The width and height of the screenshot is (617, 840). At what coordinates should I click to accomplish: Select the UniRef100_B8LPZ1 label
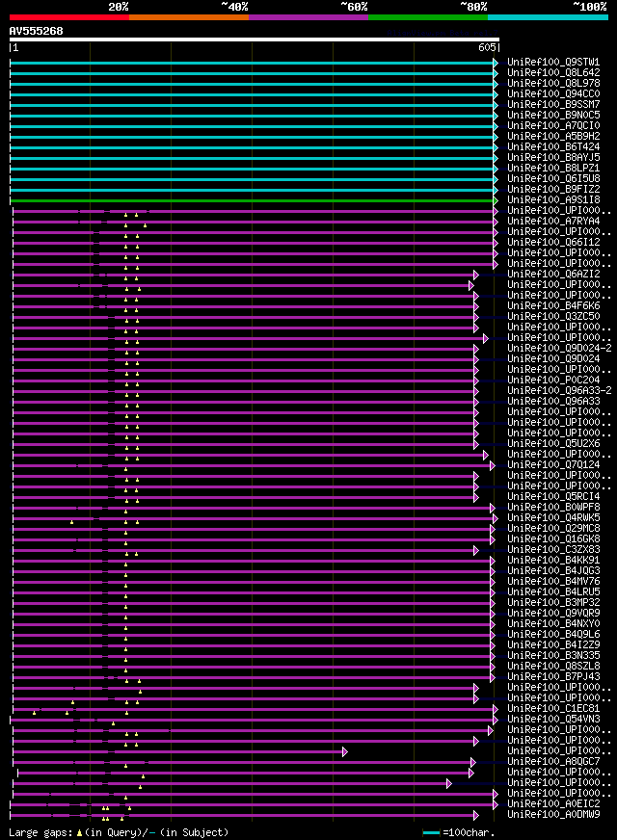pyautogui.click(x=553, y=169)
